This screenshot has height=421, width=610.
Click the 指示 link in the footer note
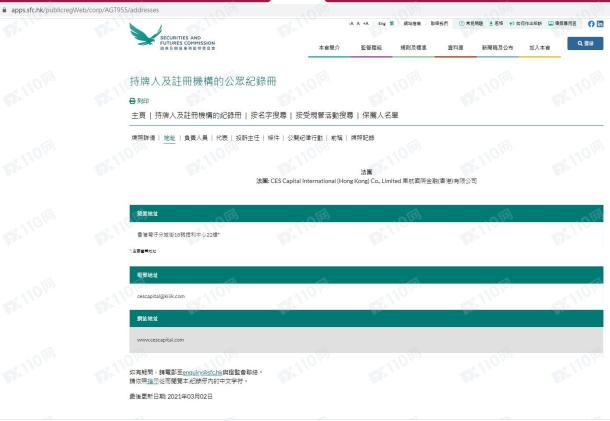(152, 381)
